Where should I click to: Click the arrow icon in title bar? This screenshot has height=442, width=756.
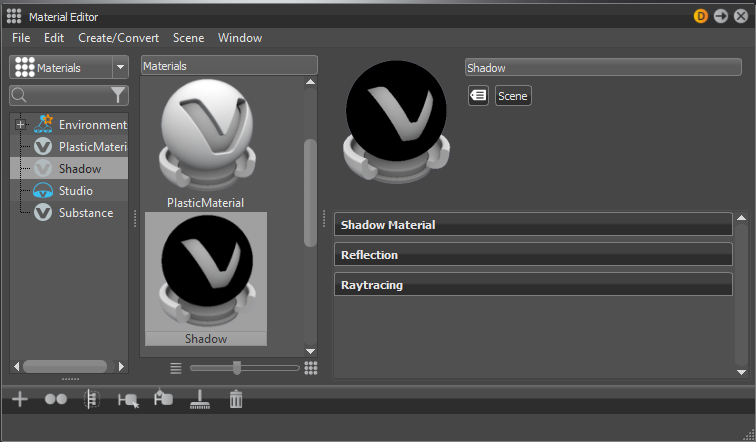point(721,16)
